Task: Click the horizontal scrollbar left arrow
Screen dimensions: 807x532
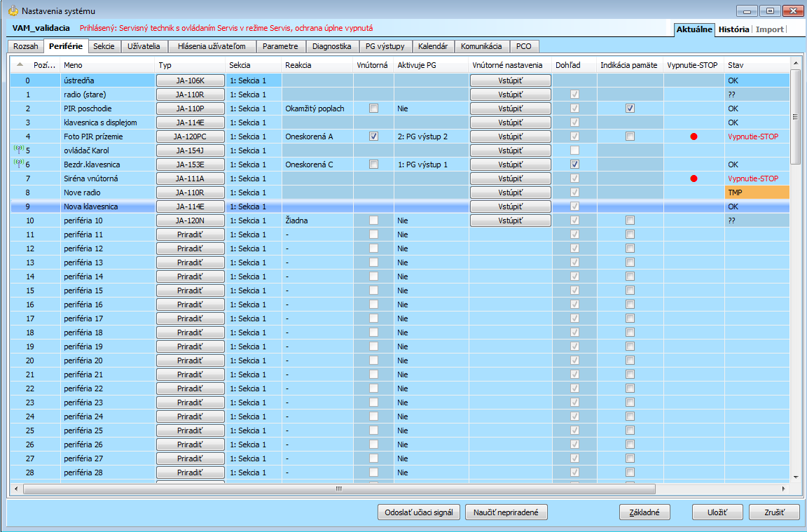Action: [17, 489]
